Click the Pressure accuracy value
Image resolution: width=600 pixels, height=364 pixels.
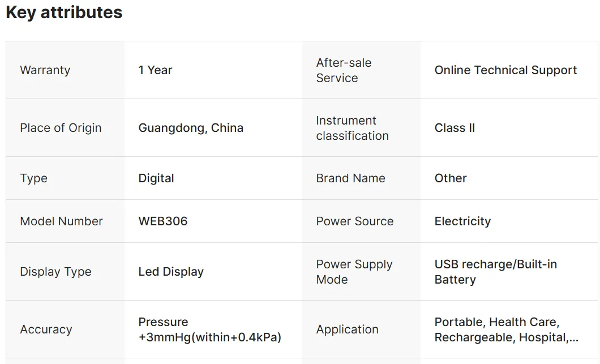209,329
